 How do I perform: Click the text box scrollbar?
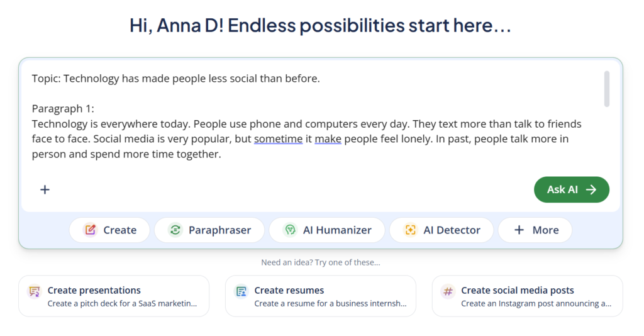point(607,89)
